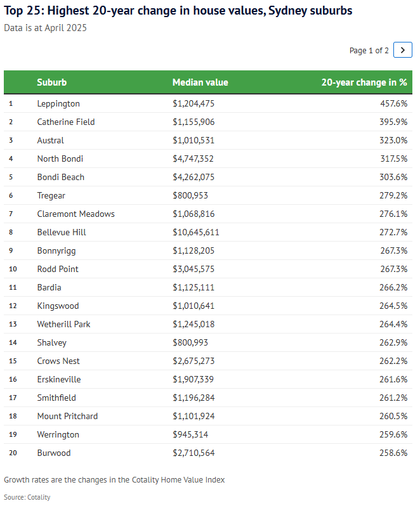Image resolution: width=420 pixels, height=506 pixels.
Task: Click Werrington's 259.6% change value
Action: coord(394,434)
